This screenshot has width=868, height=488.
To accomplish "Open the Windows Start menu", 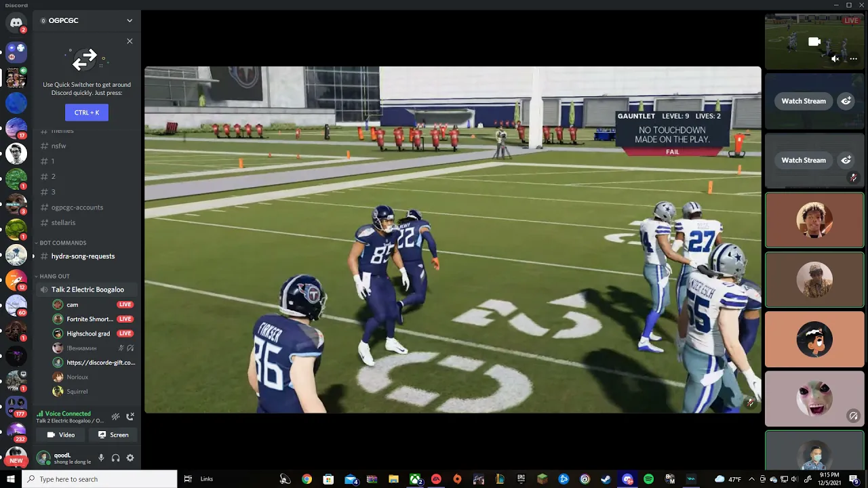I will coord(11,479).
